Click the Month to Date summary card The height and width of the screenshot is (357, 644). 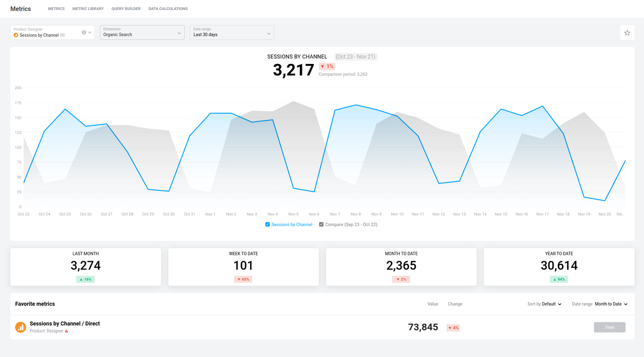[x=401, y=266]
